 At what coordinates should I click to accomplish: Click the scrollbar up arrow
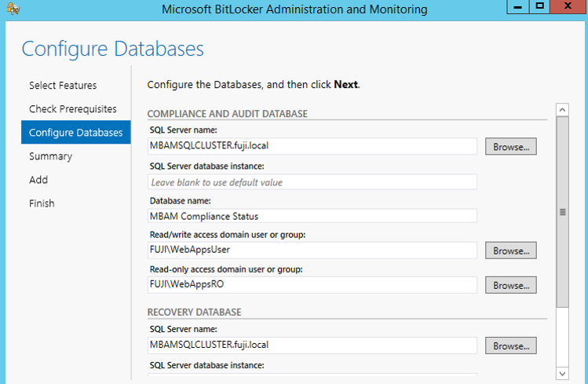click(x=562, y=110)
